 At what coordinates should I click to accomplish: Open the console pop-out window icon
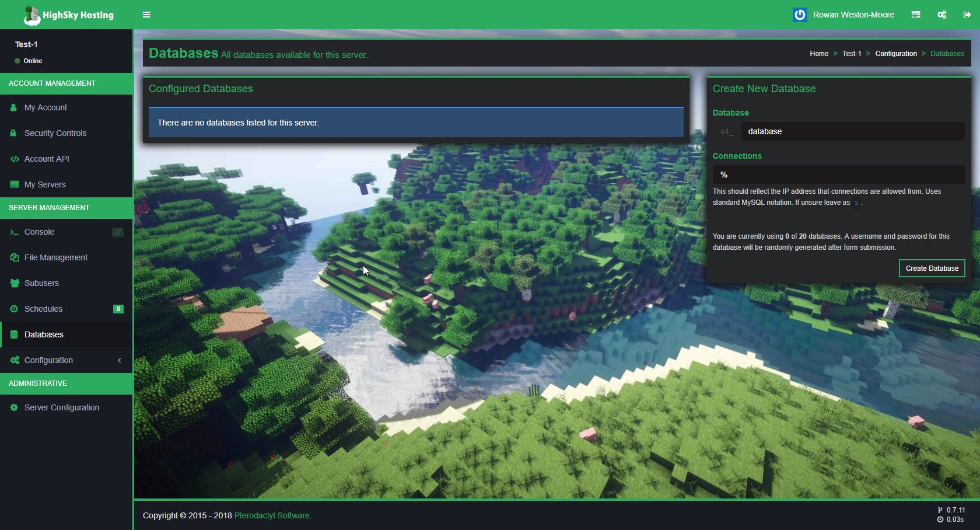(x=117, y=232)
